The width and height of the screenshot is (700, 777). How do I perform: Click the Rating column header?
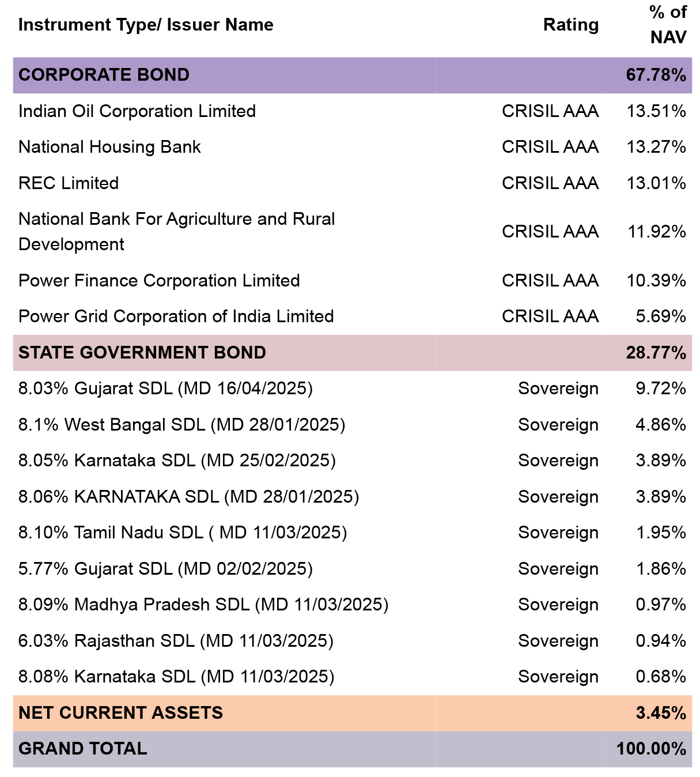pyautogui.click(x=571, y=25)
